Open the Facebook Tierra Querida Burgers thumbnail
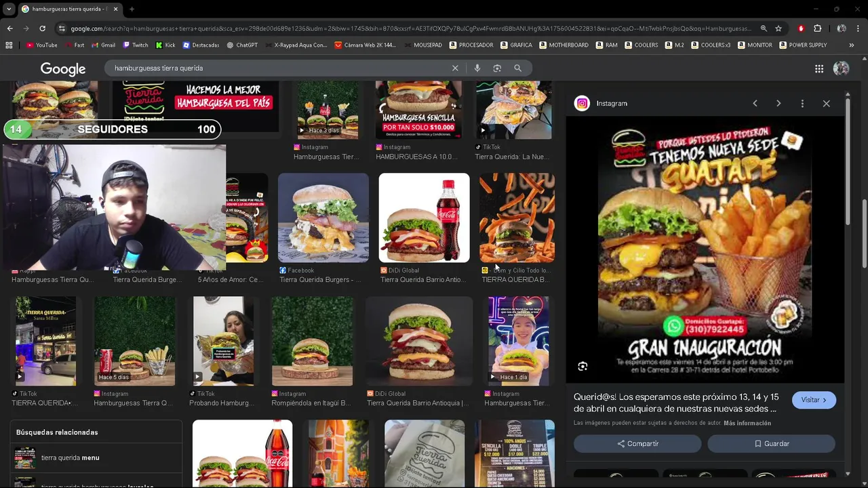This screenshot has height=488, width=868. click(x=323, y=218)
